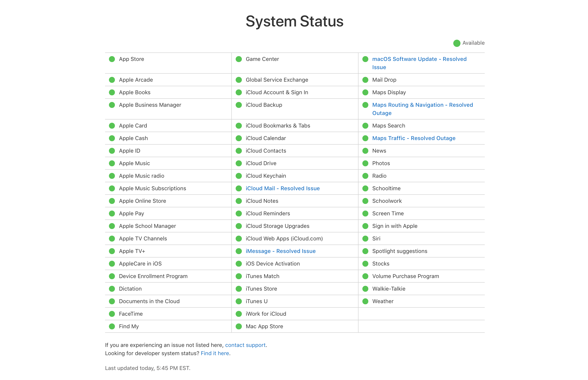The height and width of the screenshot is (380, 588).
Task: Open the iMessage Resolved Issue details
Action: (x=280, y=251)
